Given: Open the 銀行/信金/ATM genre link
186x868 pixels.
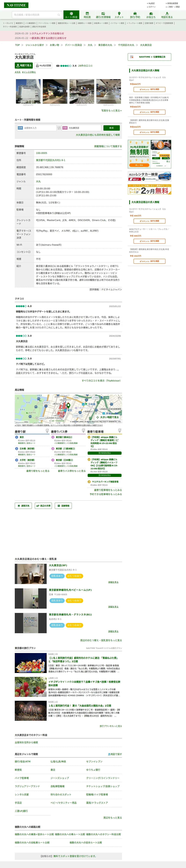Looking at the screenshot, I should tap(23, 762).
